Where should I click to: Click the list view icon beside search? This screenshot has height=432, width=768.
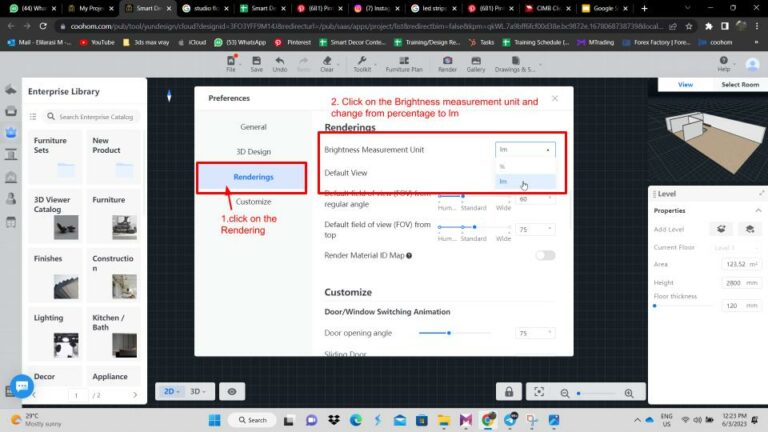tap(33, 117)
